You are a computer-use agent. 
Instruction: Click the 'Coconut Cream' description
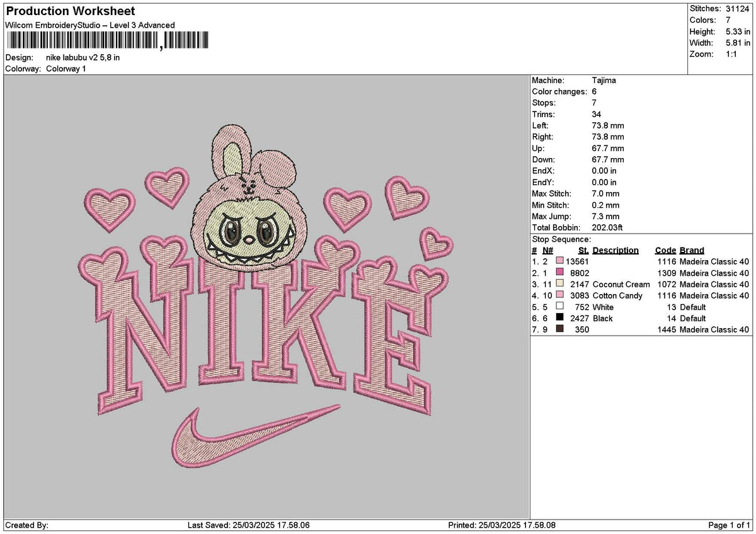click(x=621, y=285)
